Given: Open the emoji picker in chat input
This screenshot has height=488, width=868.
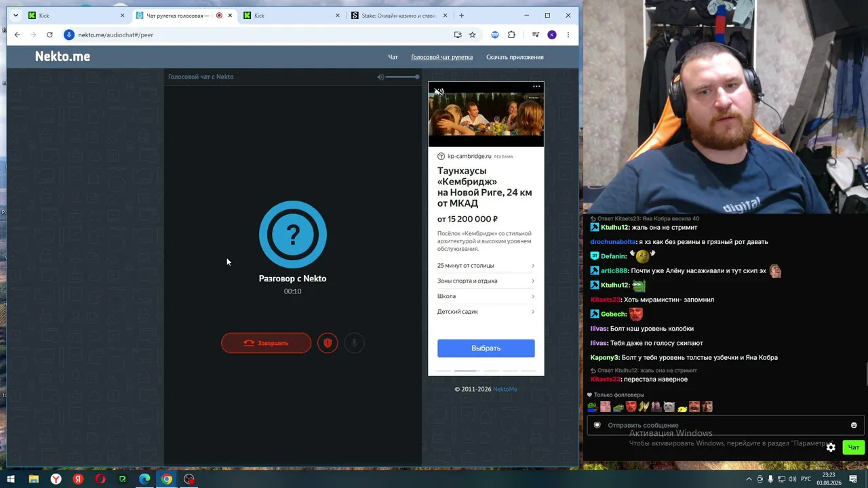Looking at the screenshot, I should pyautogui.click(x=854, y=425).
